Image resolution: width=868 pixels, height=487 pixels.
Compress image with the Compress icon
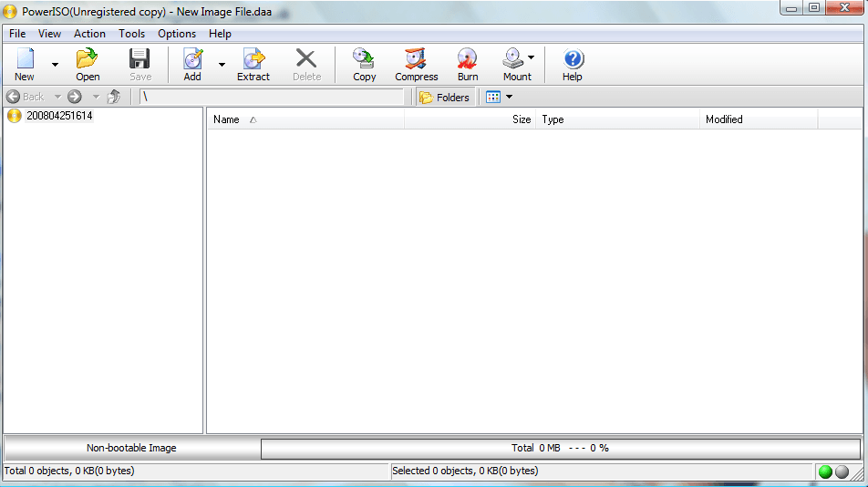416,58
